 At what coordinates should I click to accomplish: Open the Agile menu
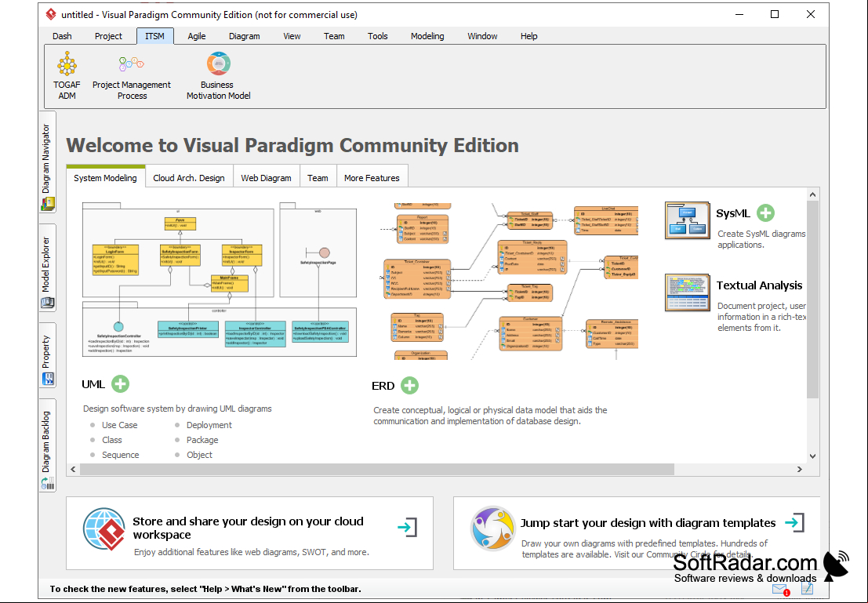point(197,36)
